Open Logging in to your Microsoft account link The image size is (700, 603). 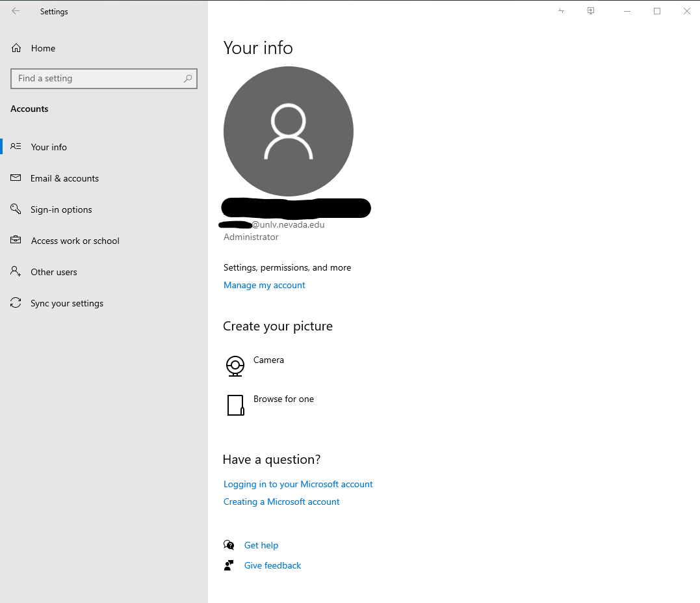coord(298,484)
